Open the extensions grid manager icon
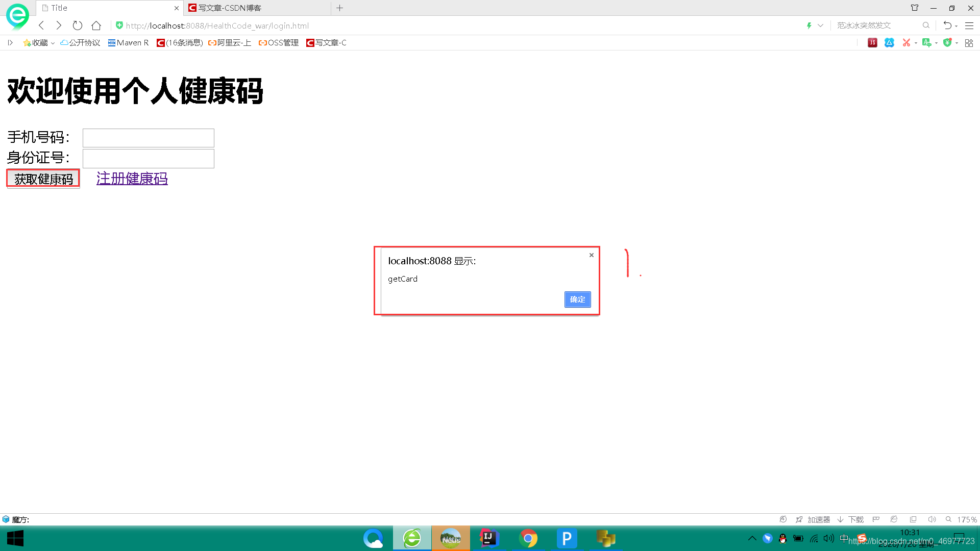 coord(969,43)
